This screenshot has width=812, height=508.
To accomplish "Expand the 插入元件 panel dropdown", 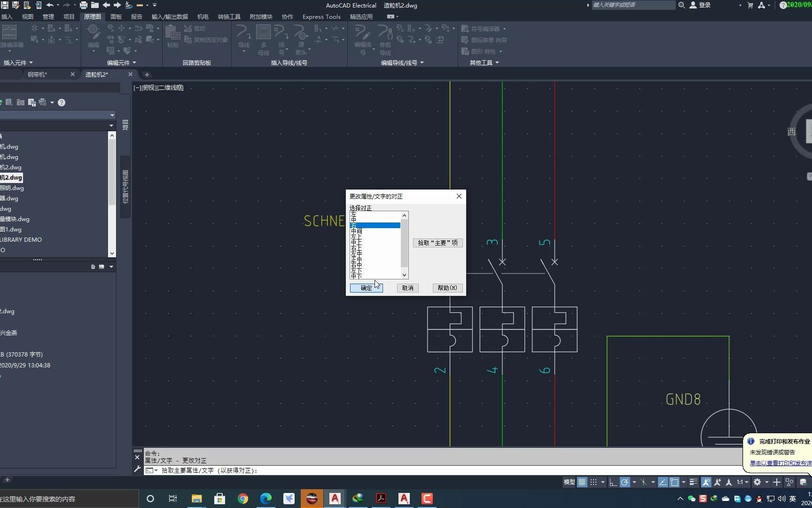I will click(31, 63).
